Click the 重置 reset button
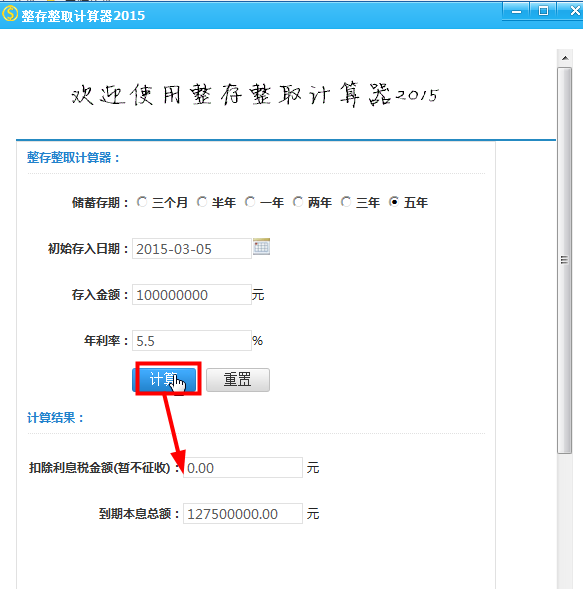Screen dimensions: 583x589 point(238,379)
